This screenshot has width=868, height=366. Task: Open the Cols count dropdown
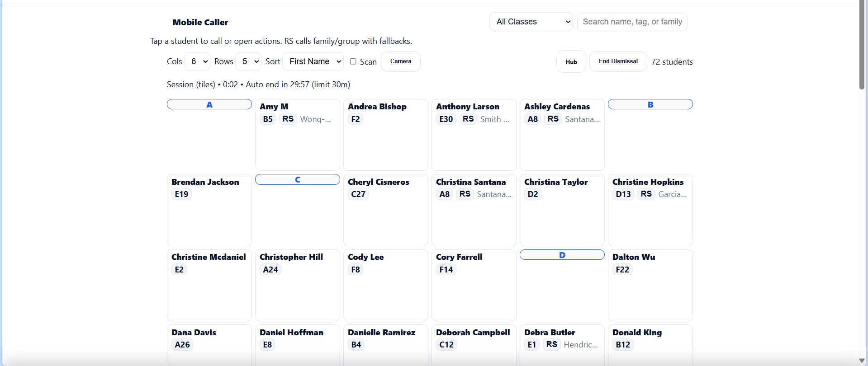(198, 61)
